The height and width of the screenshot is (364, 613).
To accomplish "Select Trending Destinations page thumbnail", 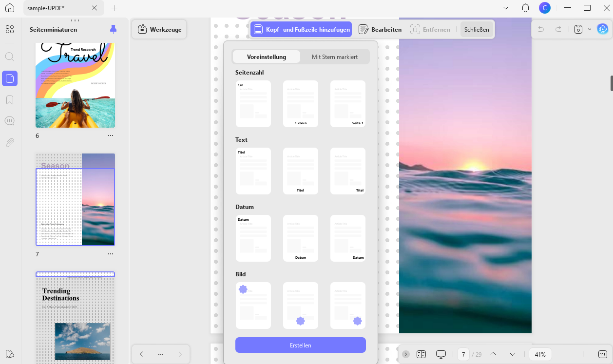I will coord(75,318).
